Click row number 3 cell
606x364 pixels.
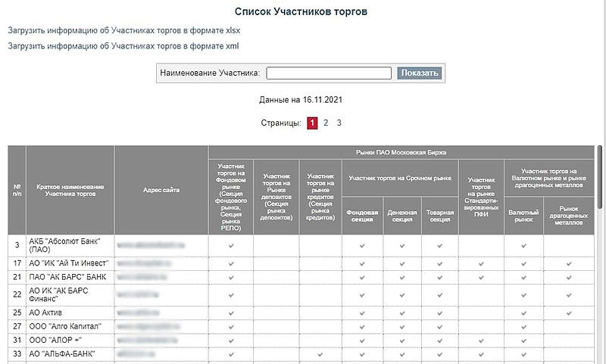pos(17,245)
